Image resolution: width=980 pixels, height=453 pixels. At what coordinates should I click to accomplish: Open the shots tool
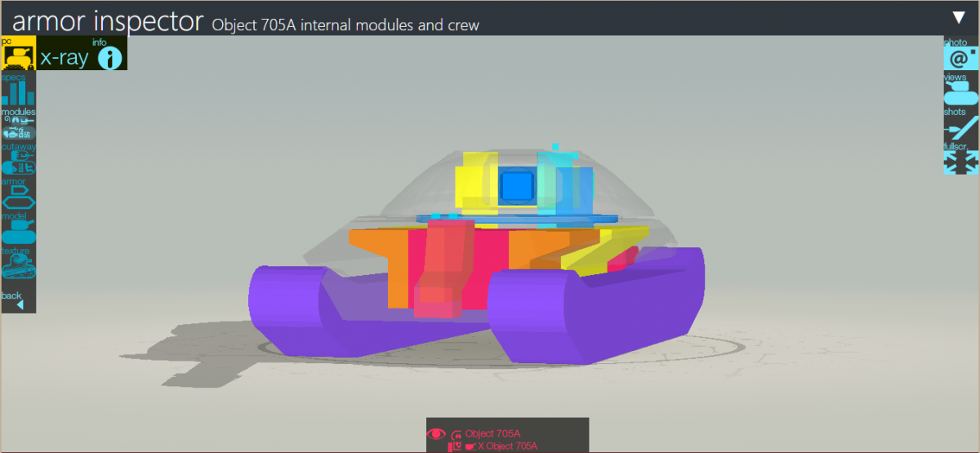coord(961,123)
